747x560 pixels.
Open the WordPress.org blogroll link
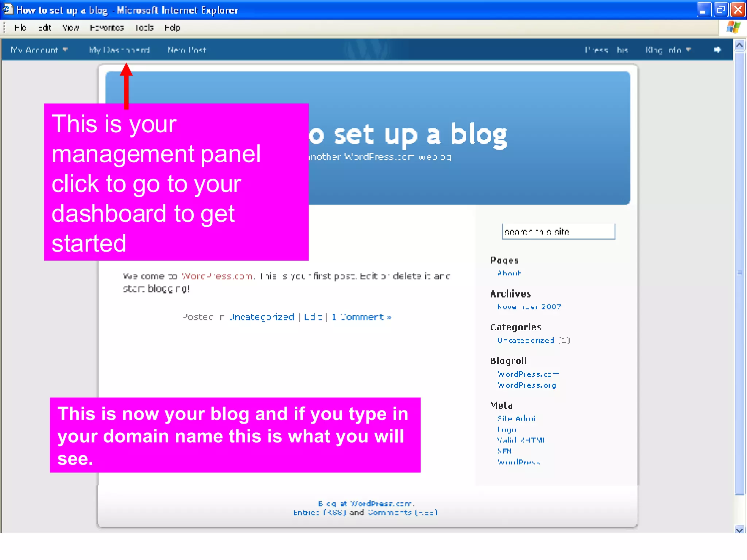tap(527, 385)
